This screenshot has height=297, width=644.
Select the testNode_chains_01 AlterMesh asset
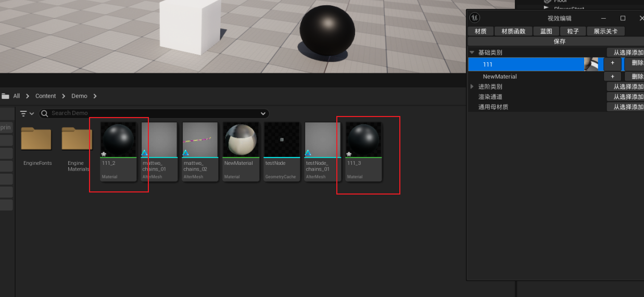tap(322, 140)
